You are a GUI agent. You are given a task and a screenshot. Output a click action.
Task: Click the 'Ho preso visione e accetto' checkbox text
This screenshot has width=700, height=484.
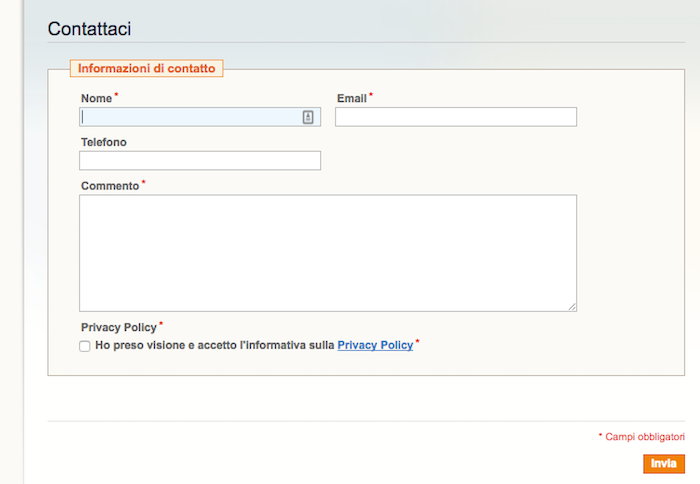[x=215, y=345]
